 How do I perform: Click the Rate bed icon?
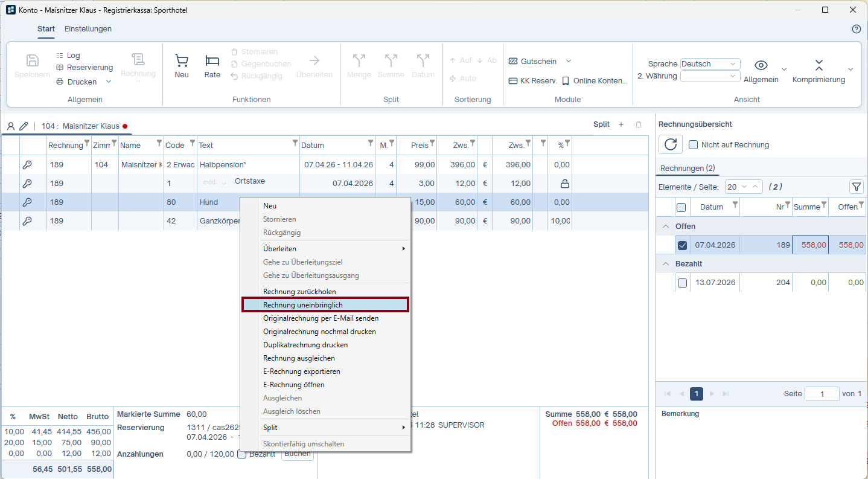(x=212, y=60)
